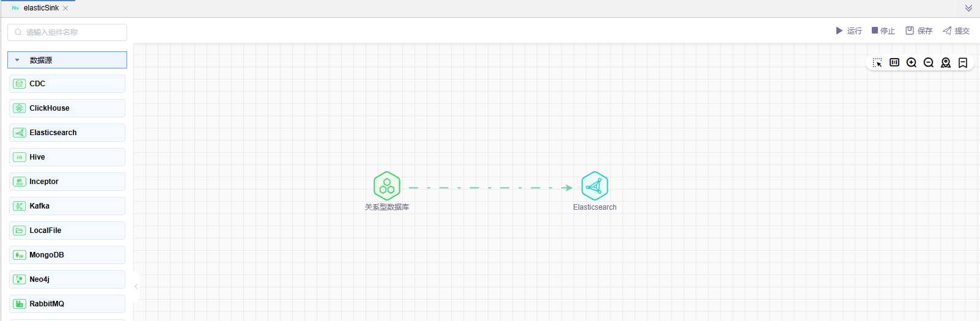The width and height of the screenshot is (980, 321).
Task: Click the locate/center canvas icon
Action: (x=946, y=62)
